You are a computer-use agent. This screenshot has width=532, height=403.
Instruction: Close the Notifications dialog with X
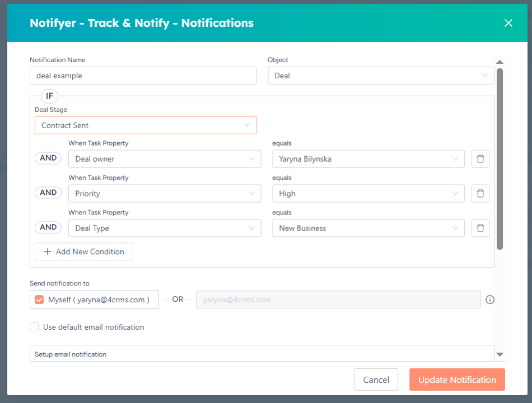click(508, 23)
